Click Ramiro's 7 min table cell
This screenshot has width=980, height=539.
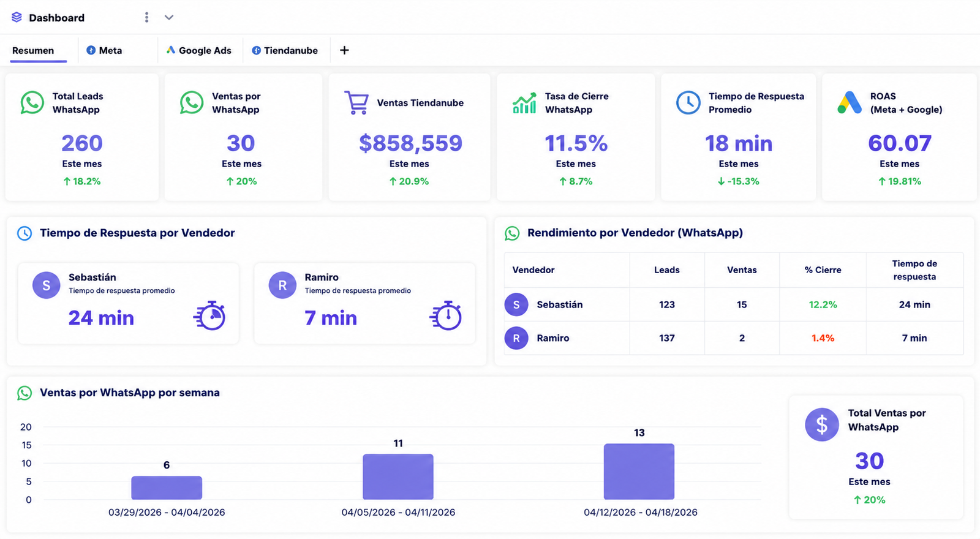(914, 338)
